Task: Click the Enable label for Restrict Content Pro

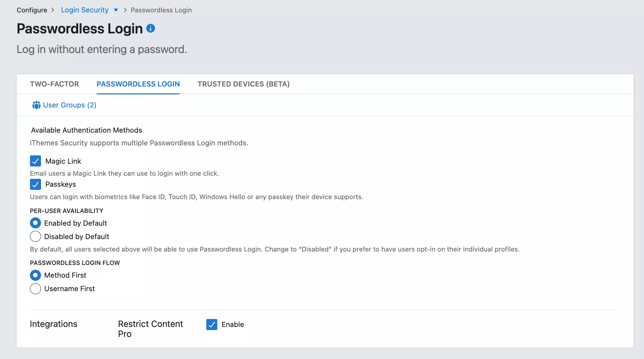Action: (x=233, y=325)
